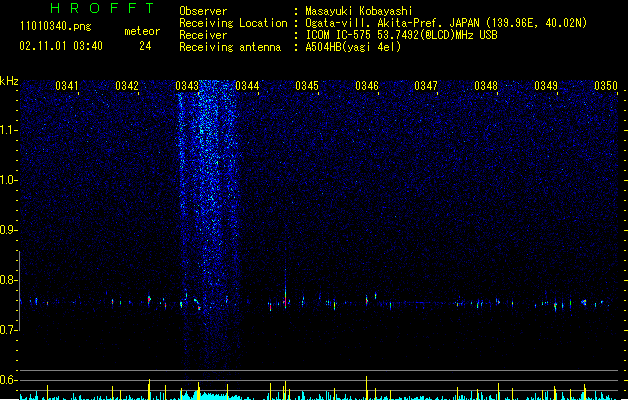Click the 0.9 kHz axis label
The image size is (629, 400).
[8, 230]
